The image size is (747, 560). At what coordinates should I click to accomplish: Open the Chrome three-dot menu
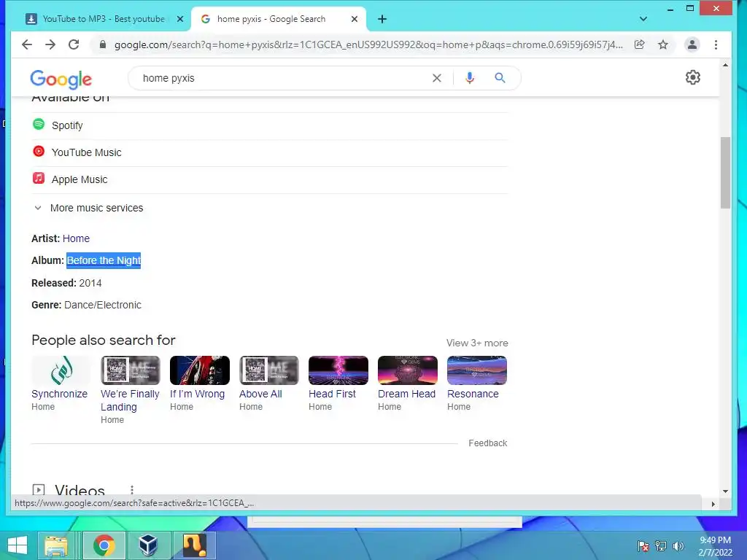716,44
